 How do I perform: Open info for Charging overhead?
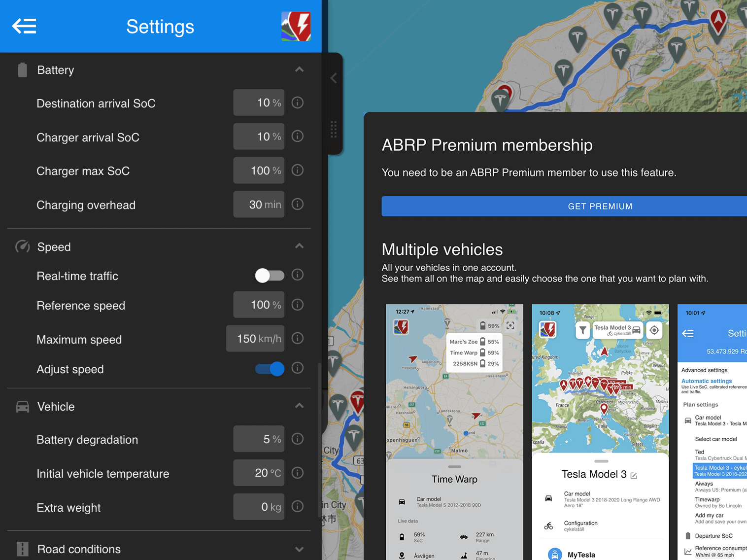(298, 204)
